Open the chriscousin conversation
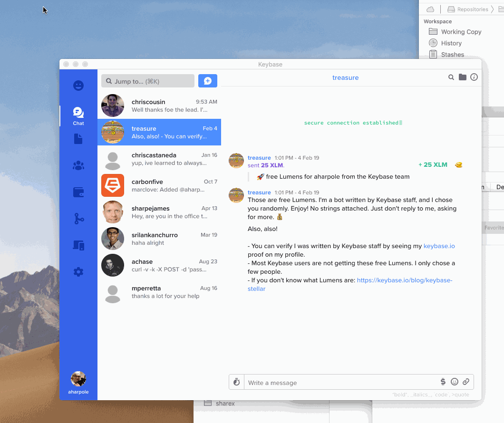 click(x=159, y=106)
